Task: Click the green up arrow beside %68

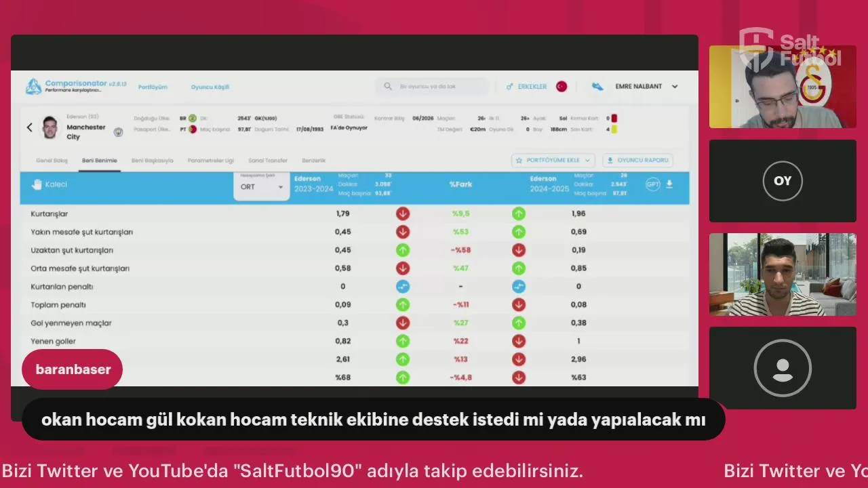Action: (403, 378)
